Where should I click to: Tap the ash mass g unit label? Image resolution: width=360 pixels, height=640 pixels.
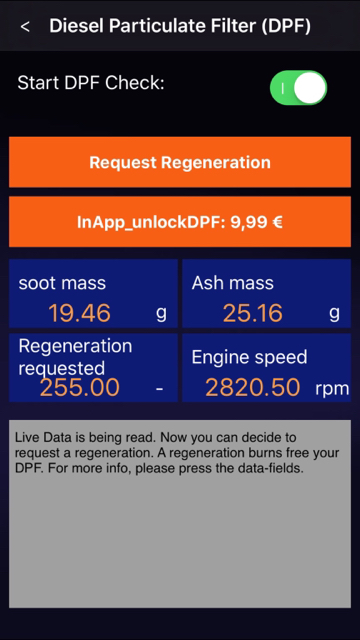click(335, 313)
